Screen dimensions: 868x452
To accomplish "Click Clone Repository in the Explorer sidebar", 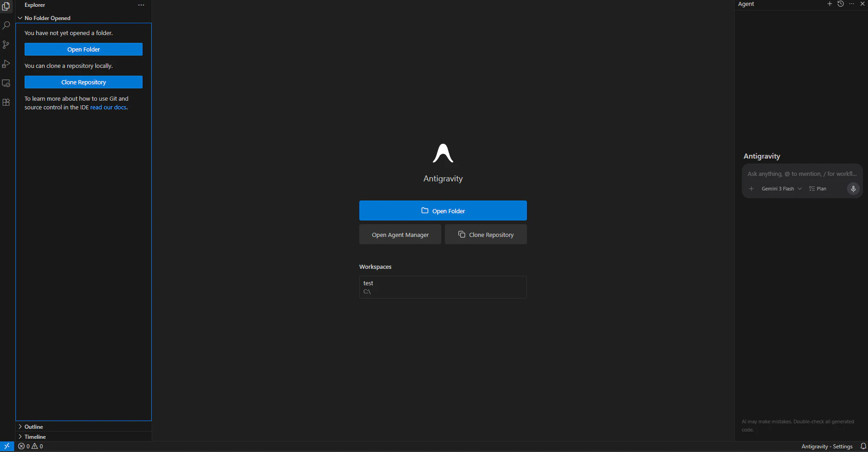I will tap(83, 82).
